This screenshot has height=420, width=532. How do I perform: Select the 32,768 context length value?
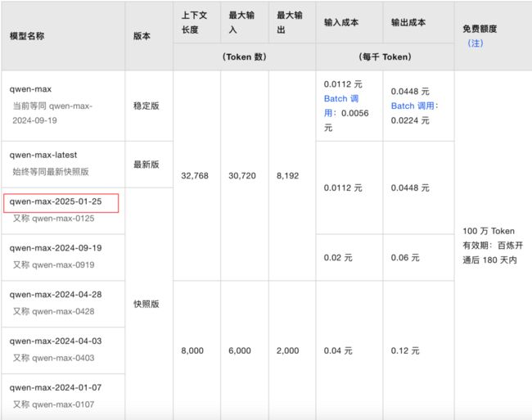point(195,176)
